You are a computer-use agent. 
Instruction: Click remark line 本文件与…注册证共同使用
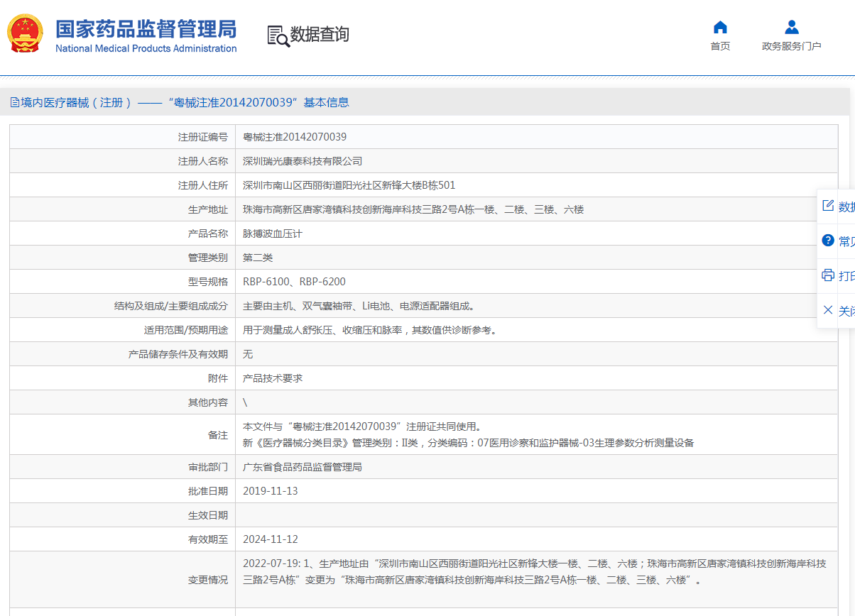pyautogui.click(x=362, y=427)
